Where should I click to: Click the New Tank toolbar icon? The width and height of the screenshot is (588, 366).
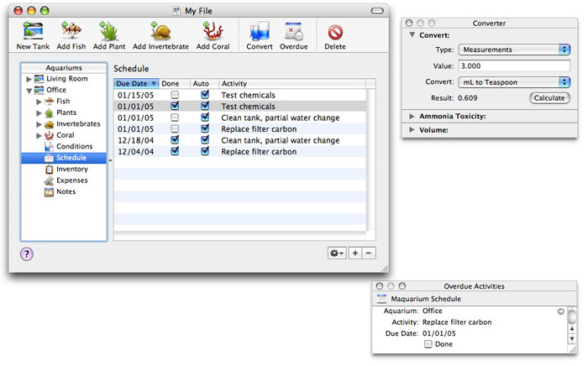point(33,32)
